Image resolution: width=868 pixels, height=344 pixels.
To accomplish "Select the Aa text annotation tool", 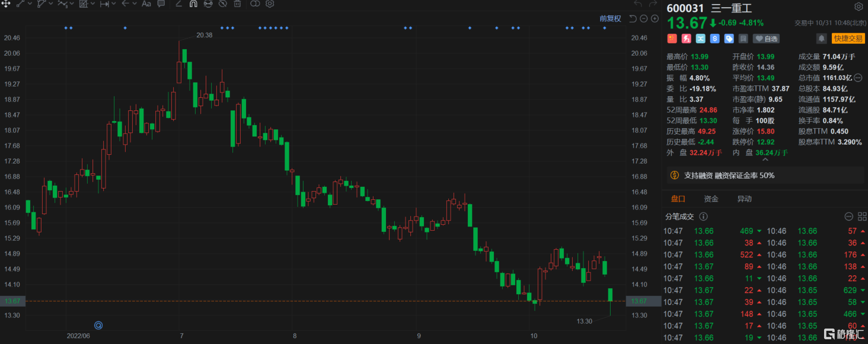I will coord(146,3).
